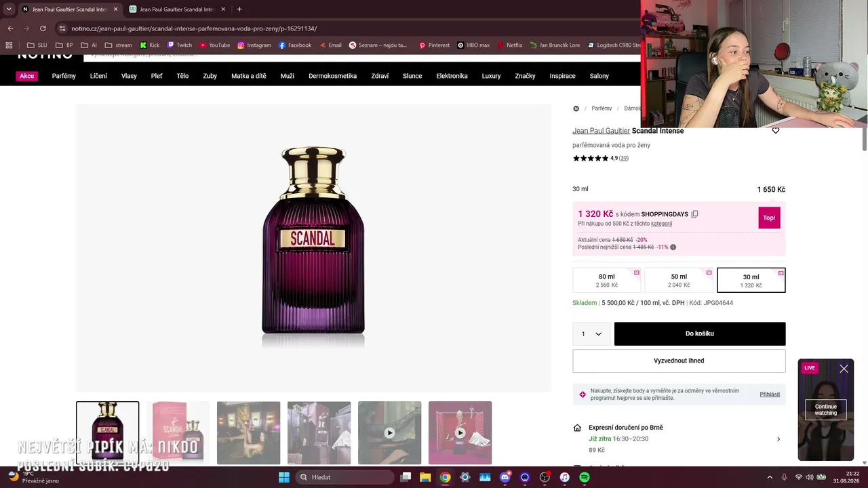The width and height of the screenshot is (868, 488).
Task: Show hidden system tray icons
Action: 769,477
